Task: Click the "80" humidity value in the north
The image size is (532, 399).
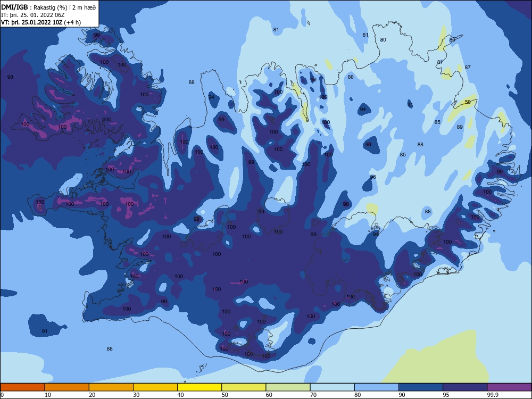Action: pos(383,40)
